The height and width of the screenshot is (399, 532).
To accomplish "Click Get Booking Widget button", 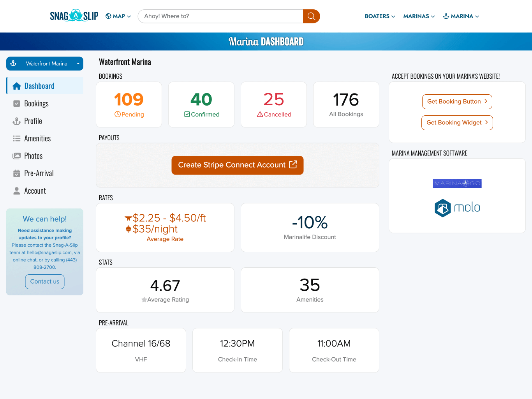I will [457, 123].
